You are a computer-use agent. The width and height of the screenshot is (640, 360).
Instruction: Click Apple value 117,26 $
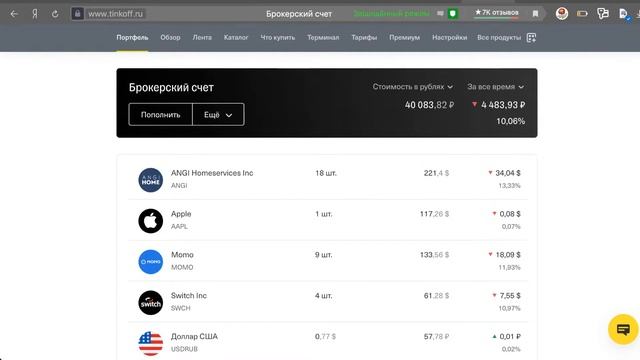[434, 214]
